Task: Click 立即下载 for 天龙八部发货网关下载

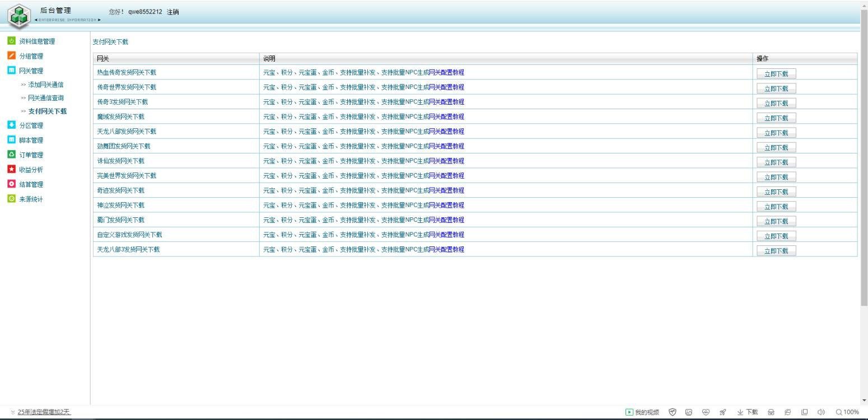Action: tap(776, 133)
